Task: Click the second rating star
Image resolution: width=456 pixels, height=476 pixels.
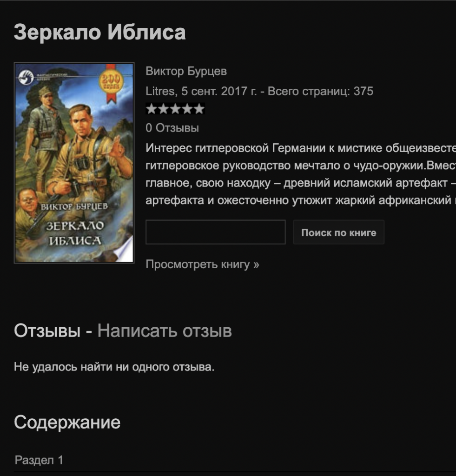Action: tap(163, 109)
